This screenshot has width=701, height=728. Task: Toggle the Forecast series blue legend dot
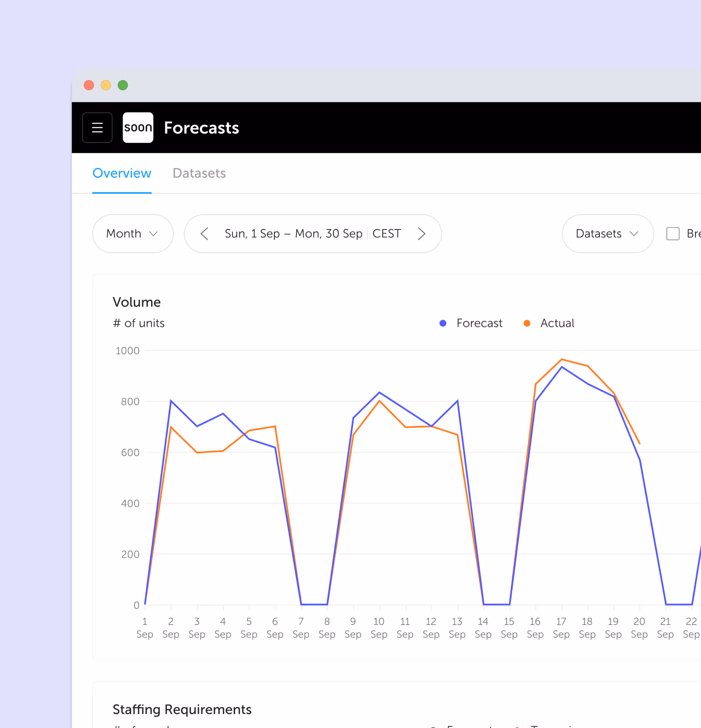pyautogui.click(x=443, y=323)
